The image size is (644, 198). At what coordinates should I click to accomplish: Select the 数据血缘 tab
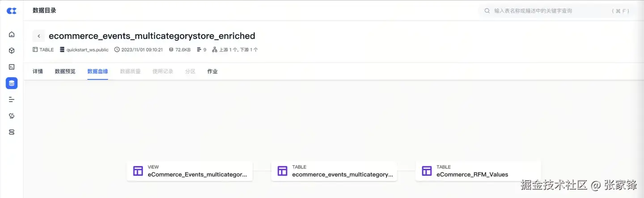(97, 71)
